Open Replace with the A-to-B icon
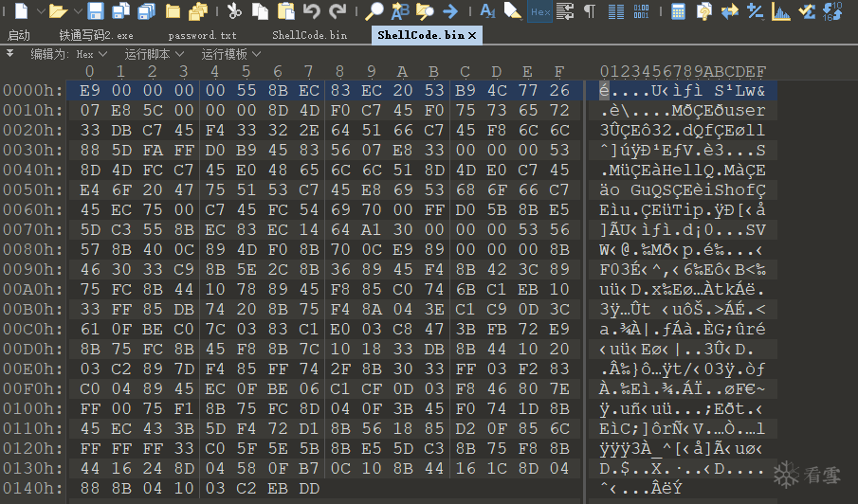This screenshot has width=858, height=504. coord(400,11)
